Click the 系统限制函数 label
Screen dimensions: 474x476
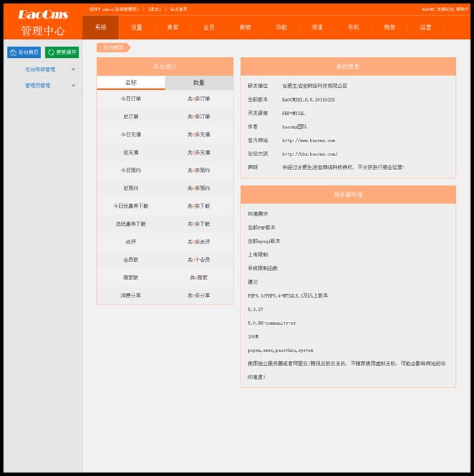pyautogui.click(x=263, y=268)
